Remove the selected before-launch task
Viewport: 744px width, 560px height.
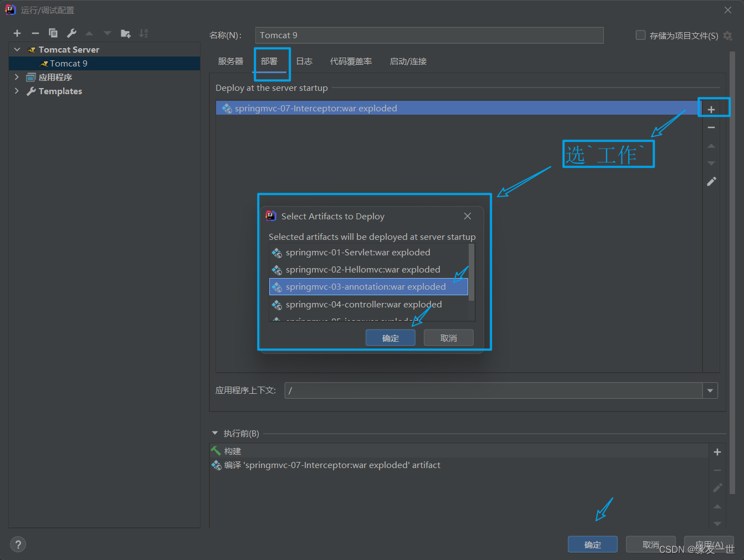pos(717,470)
